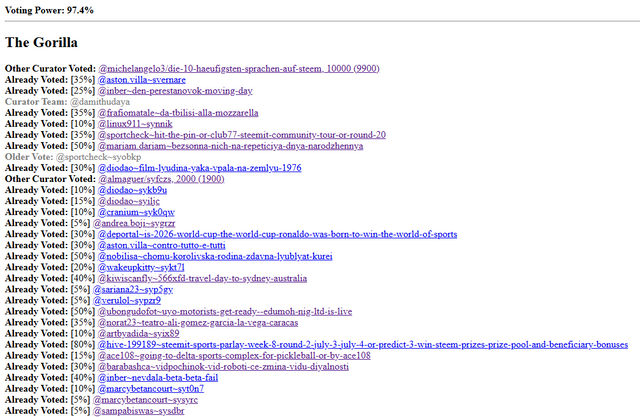Click the verulol~sypzr9 link
This screenshot has height=417, width=640.
pos(127,300)
